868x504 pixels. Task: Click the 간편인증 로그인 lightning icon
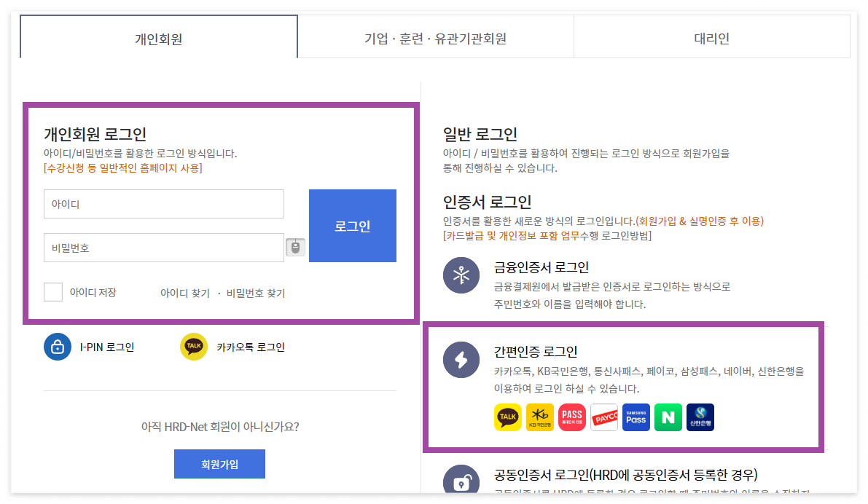pos(461,360)
